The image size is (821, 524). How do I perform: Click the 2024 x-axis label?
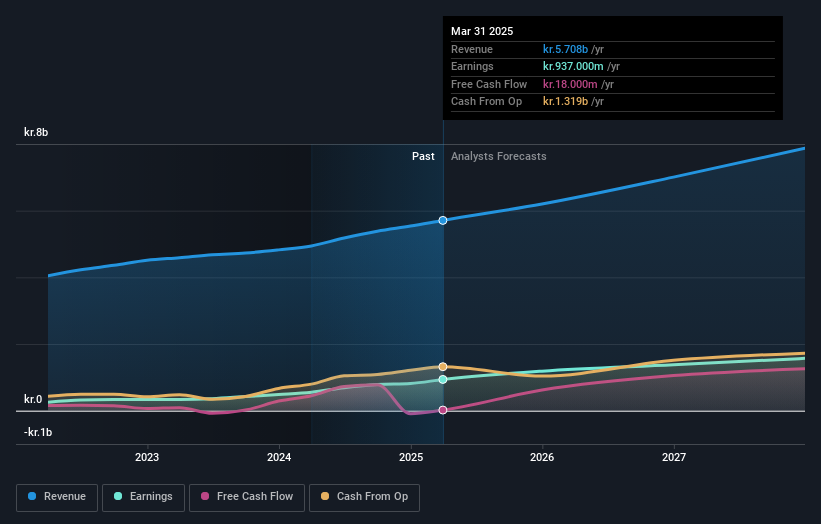[279, 457]
